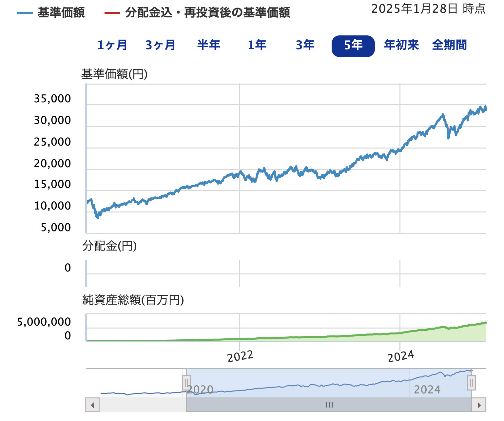Select the 1ヶ月 period tab
This screenshot has width=504, height=421.
click(x=112, y=45)
